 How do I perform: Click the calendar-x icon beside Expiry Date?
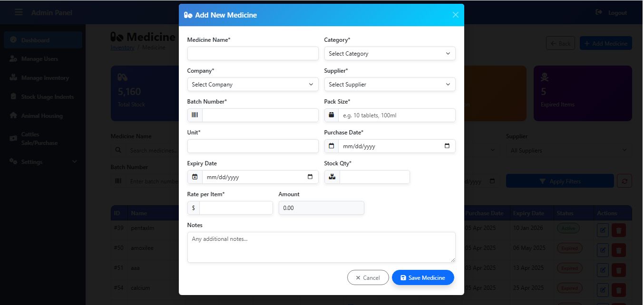tap(195, 177)
